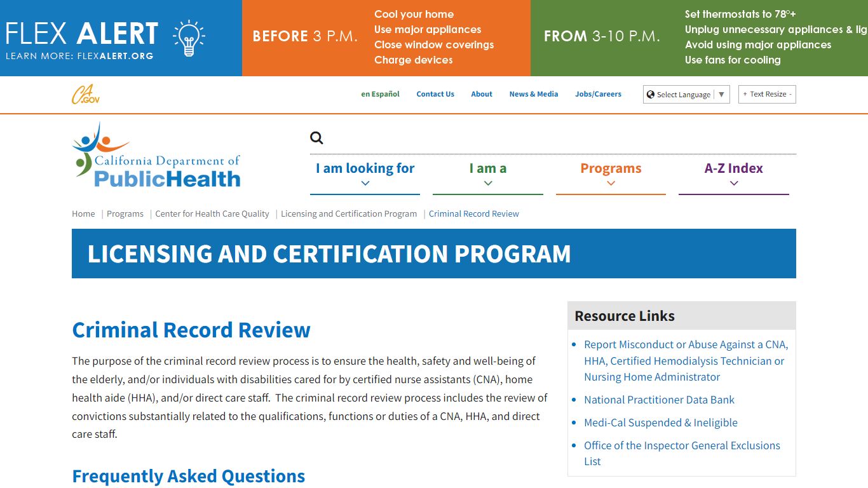Click the 'From 3-10 P.M.' green banner section
The height and width of the screenshot is (488, 868).
699,38
